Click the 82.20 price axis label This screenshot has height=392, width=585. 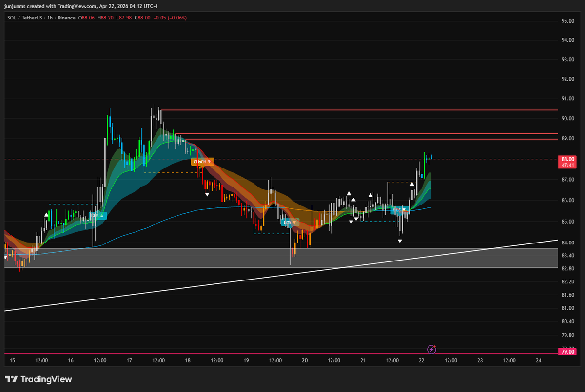(567, 282)
